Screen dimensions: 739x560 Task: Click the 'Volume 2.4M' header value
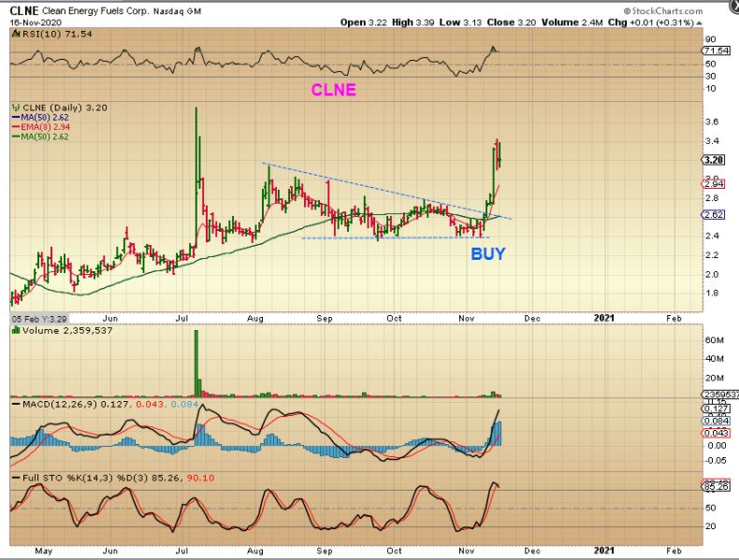(572, 22)
